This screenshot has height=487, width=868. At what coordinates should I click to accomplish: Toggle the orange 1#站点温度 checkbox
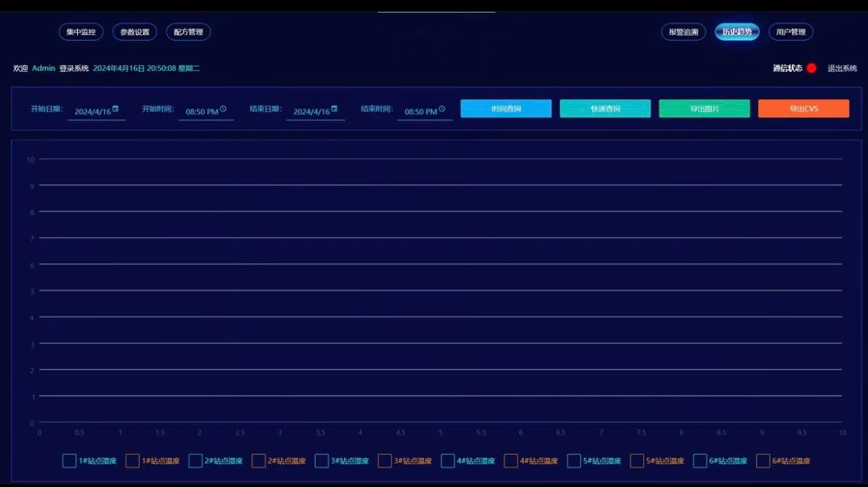coord(132,460)
